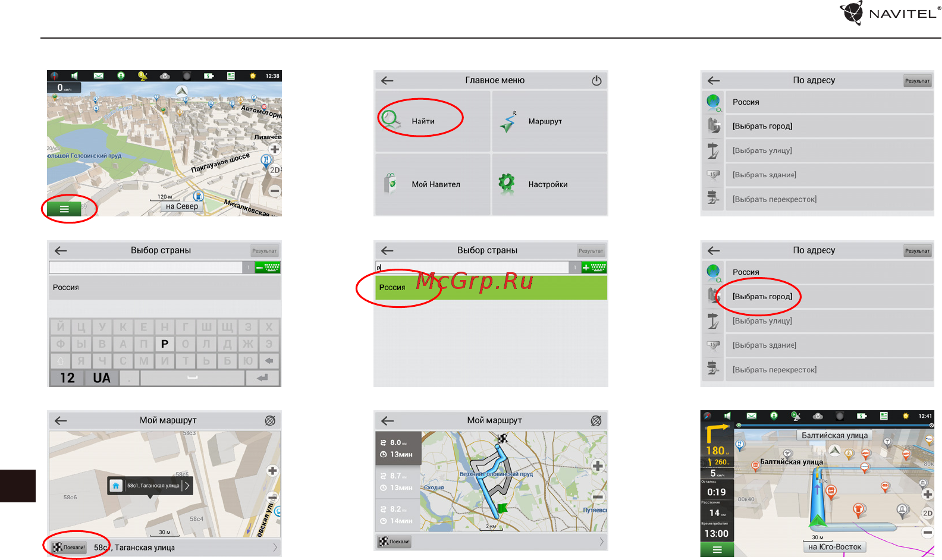Tap the Балтийская улица street name banner
This screenshot has width=942, height=560.
click(x=834, y=435)
